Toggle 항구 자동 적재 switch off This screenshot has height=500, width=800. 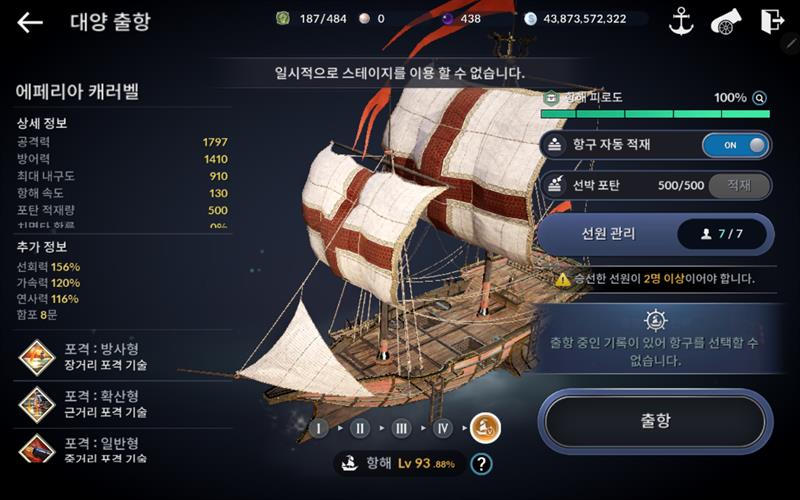[x=736, y=145]
